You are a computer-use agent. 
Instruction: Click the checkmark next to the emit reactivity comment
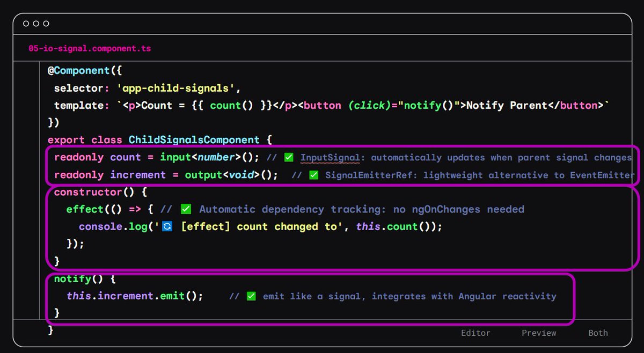point(250,296)
